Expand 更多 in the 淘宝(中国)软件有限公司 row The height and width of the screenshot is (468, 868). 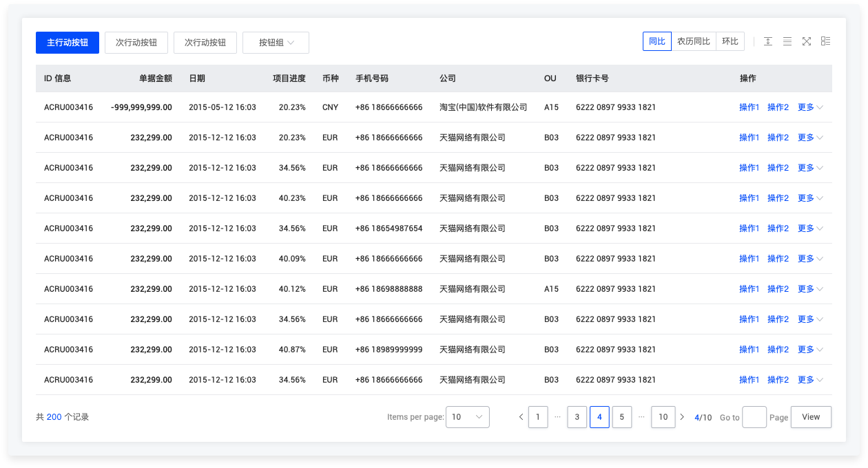point(810,107)
